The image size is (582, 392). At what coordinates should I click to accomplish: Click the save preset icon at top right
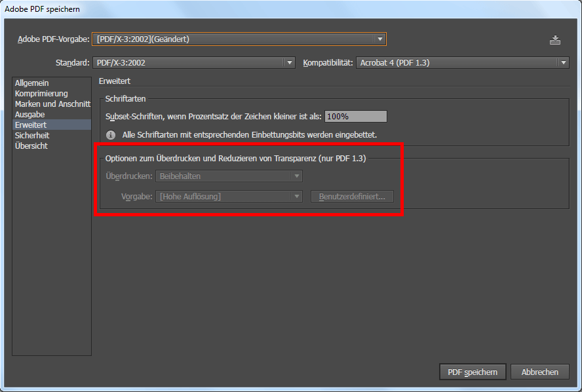pos(555,40)
